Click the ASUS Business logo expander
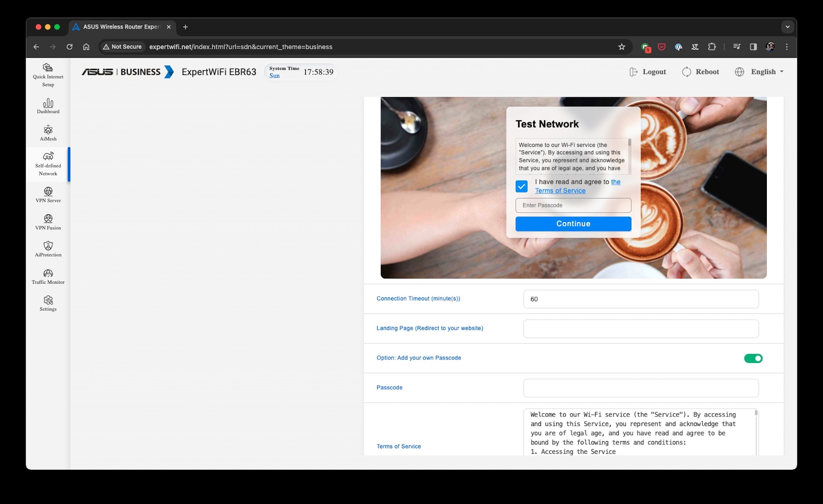The height and width of the screenshot is (504, 823). tap(171, 72)
